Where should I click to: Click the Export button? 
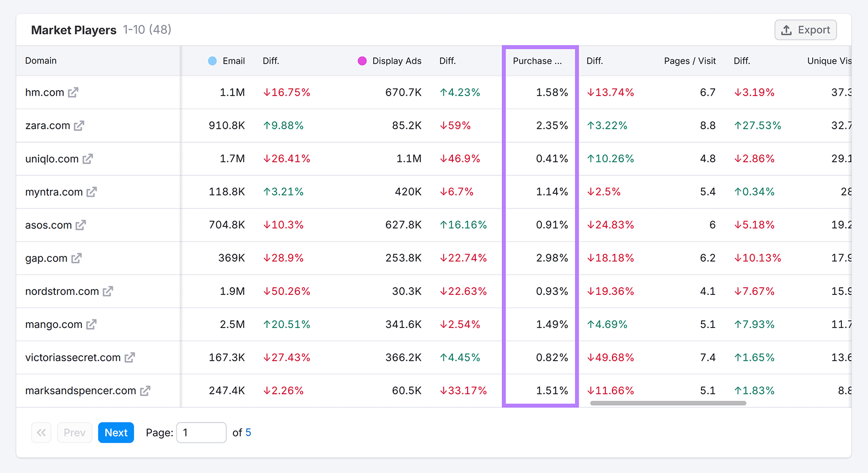pos(806,30)
